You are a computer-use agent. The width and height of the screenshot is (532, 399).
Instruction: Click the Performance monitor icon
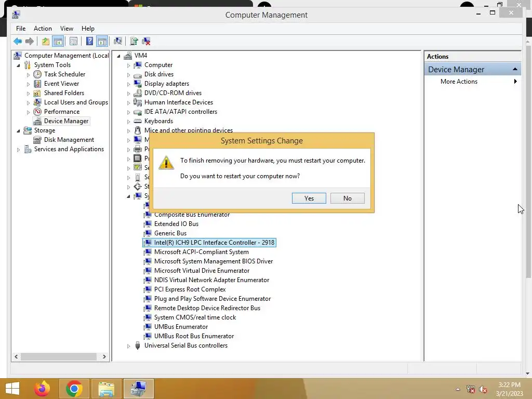coord(37,112)
